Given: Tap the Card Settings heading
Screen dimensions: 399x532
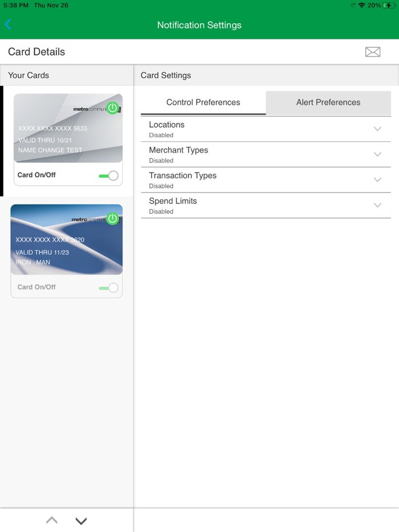Looking at the screenshot, I should 166,75.
